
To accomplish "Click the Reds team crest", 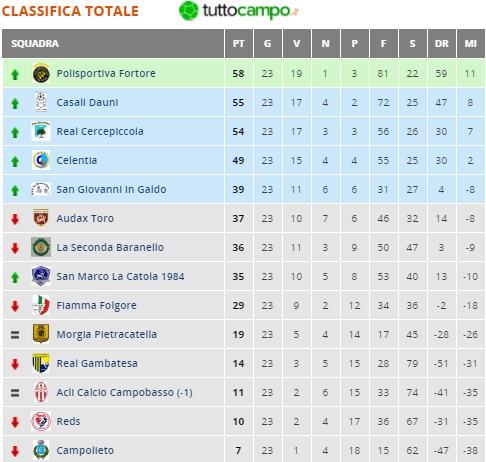I will [41, 421].
